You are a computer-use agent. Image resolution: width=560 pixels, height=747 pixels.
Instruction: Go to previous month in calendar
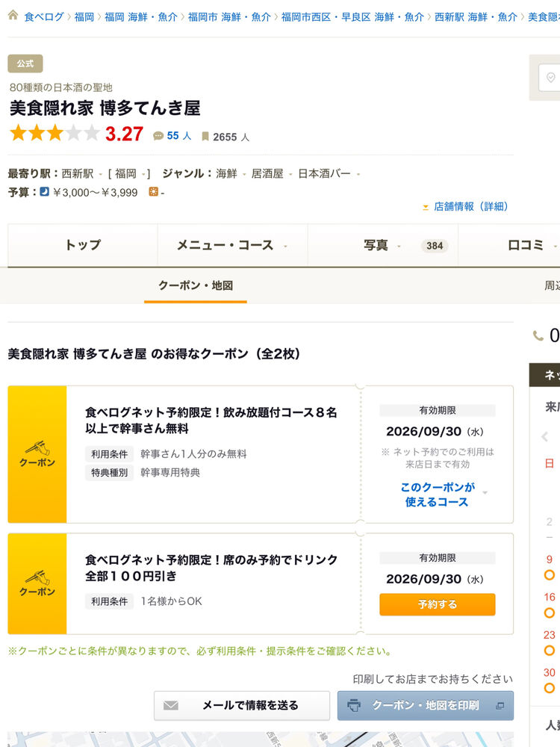point(545,437)
